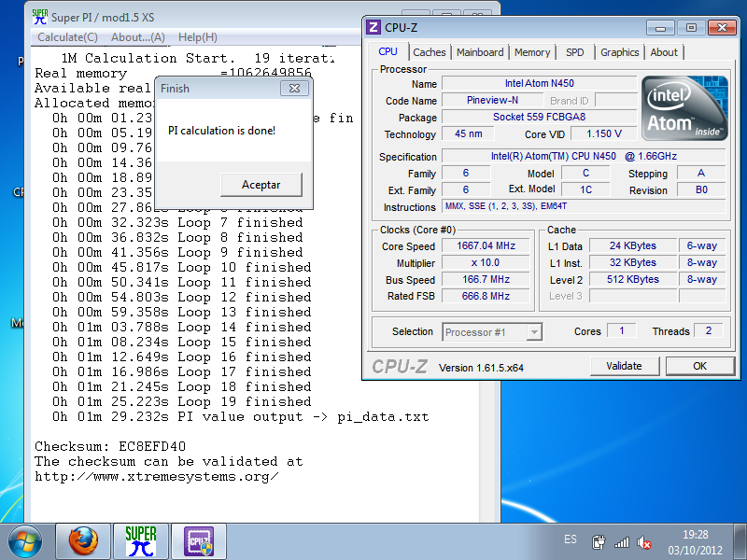Viewport: 747px width, 560px height.
Task: Click the CPU-Z title bar Z icon
Action: click(x=374, y=27)
